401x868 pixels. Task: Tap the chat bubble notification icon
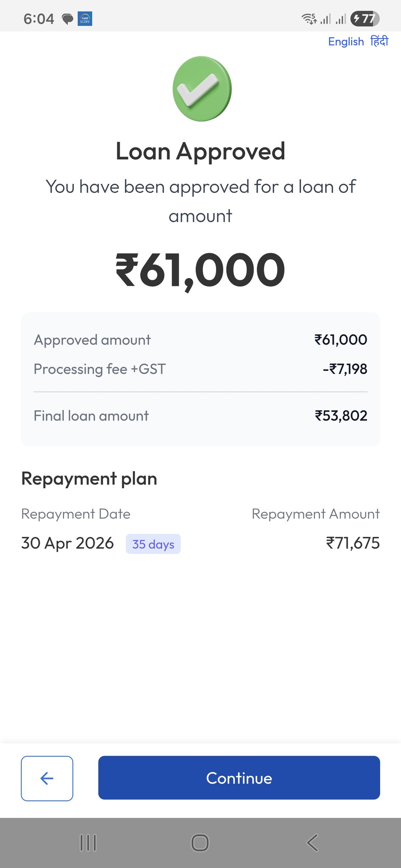pos(67,19)
